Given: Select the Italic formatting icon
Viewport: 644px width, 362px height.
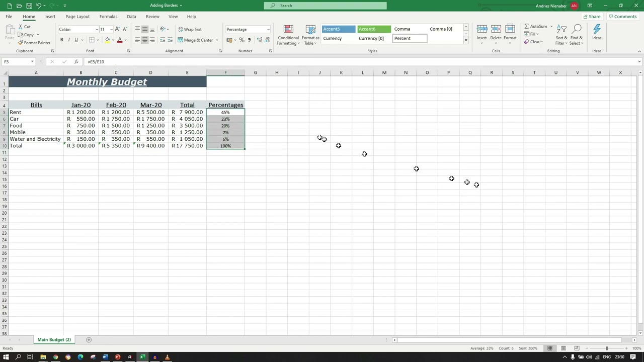Looking at the screenshot, I should [x=68, y=40].
